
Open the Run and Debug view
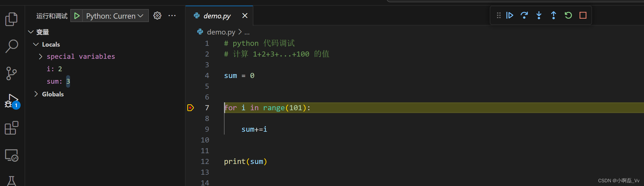point(12,101)
